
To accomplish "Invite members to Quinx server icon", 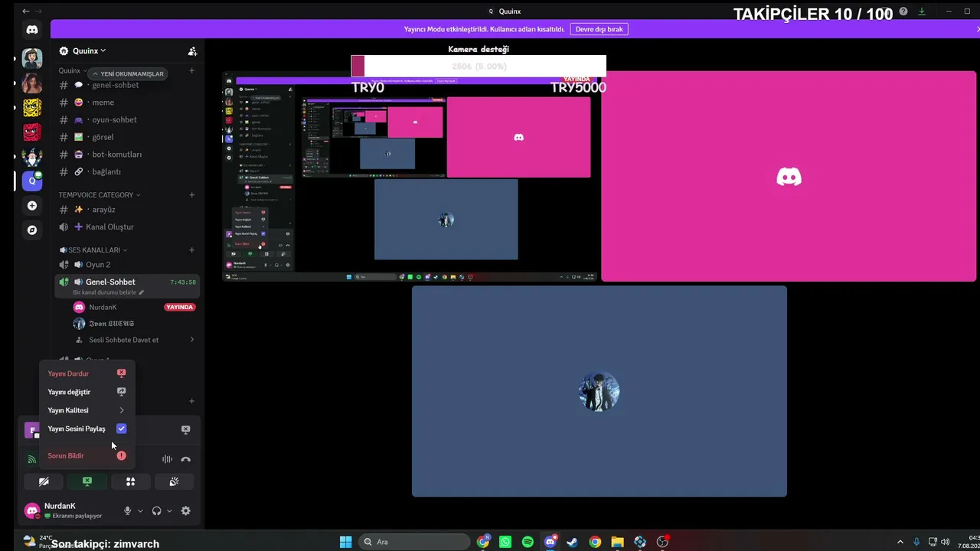I will (192, 51).
